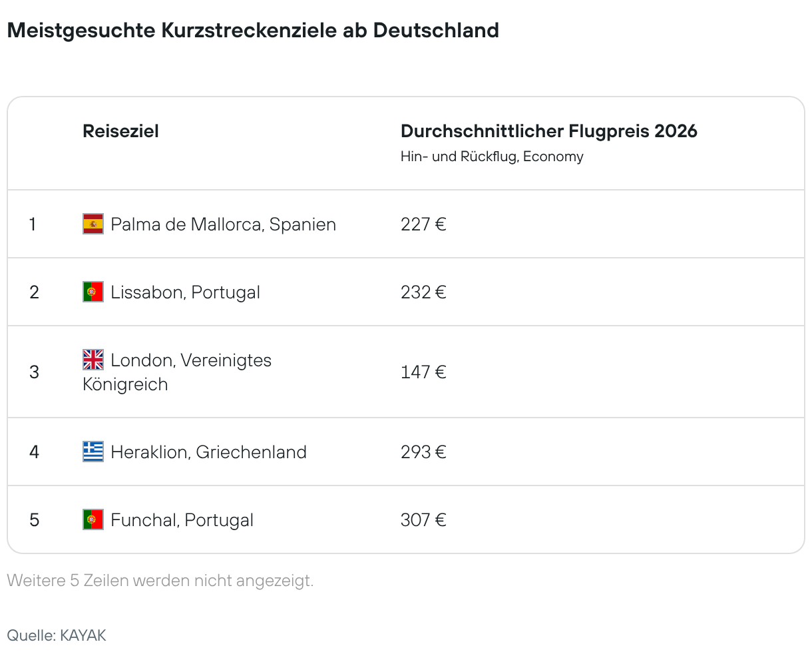812x654 pixels.
Task: Open the Lissabon, Portugal destination
Action: click(185, 292)
